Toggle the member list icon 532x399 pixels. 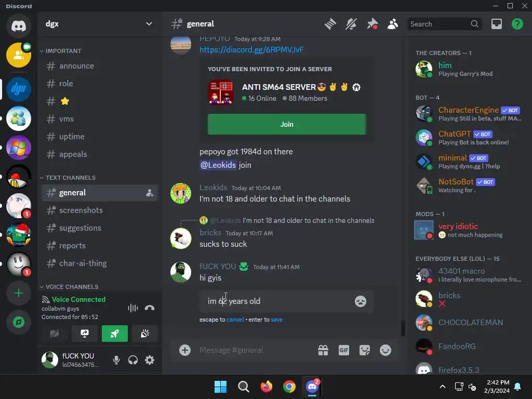[393, 24]
